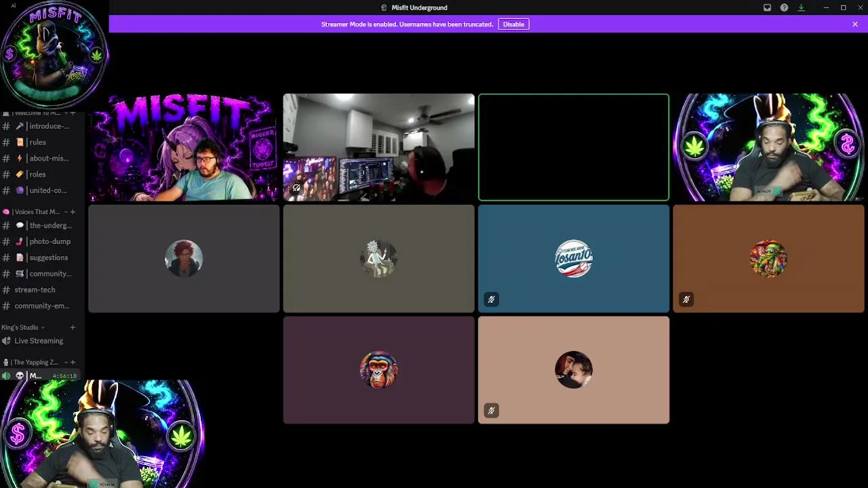
Task: Click the 4:56:10 call timer
Action: pos(64,376)
